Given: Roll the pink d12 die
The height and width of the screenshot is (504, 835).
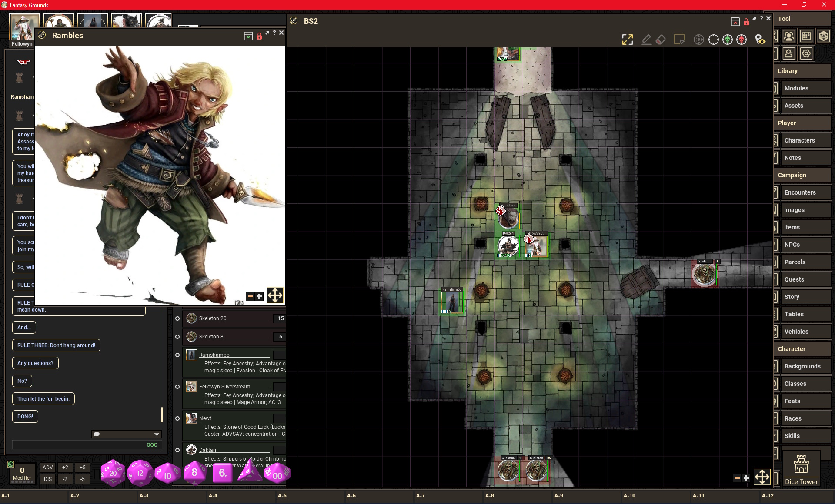Looking at the screenshot, I should 140,473.
